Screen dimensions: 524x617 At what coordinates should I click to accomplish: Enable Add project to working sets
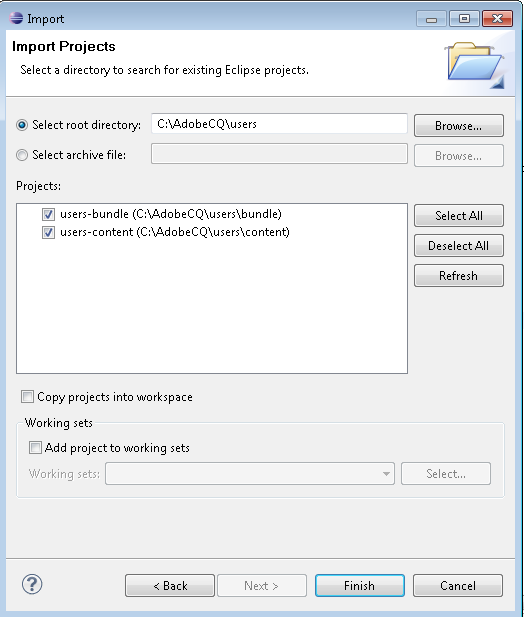[x=35, y=448]
